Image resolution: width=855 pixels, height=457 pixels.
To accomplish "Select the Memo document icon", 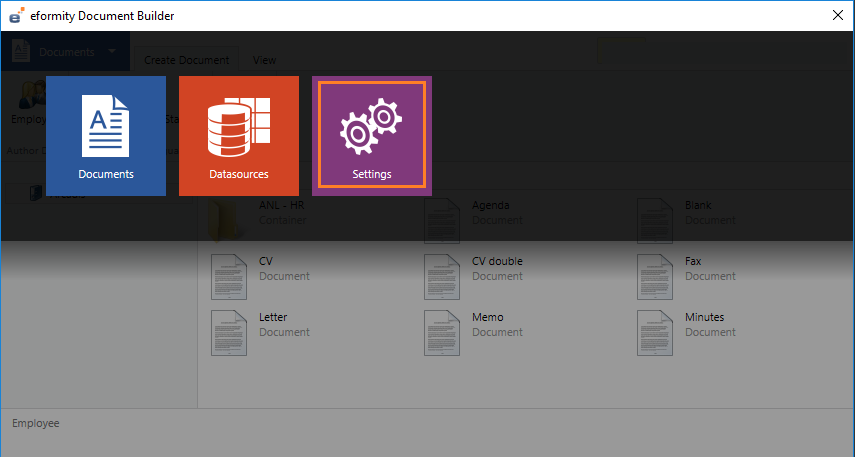I will point(442,333).
